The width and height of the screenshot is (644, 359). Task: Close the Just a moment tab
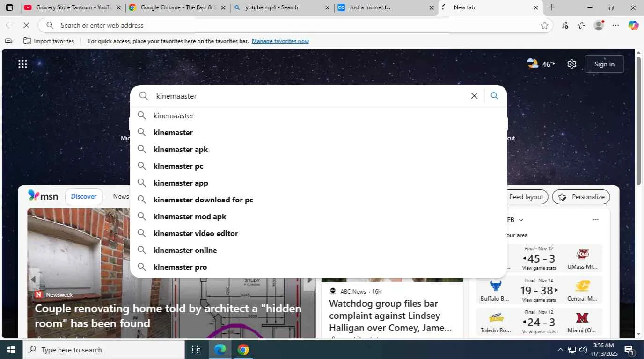pyautogui.click(x=432, y=7)
